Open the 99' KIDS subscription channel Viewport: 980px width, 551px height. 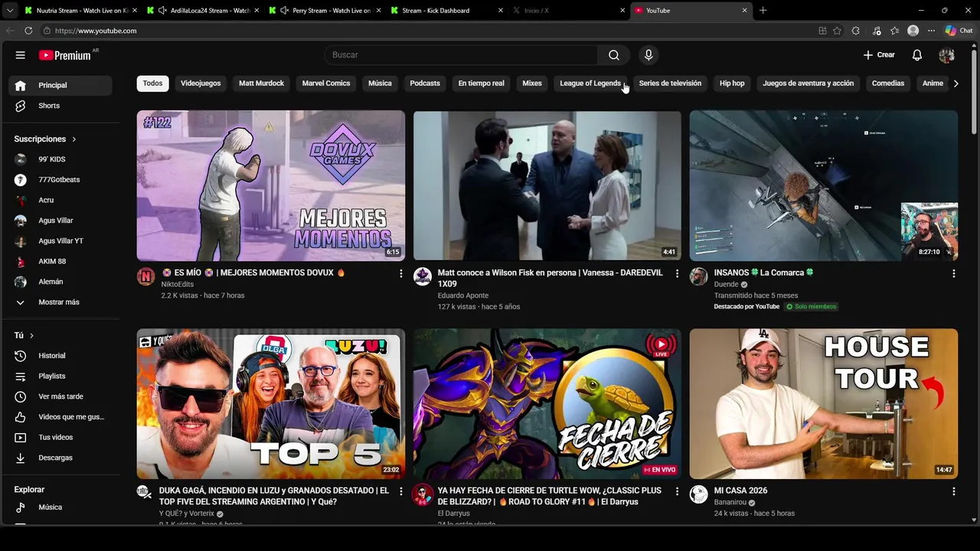(x=60, y=159)
